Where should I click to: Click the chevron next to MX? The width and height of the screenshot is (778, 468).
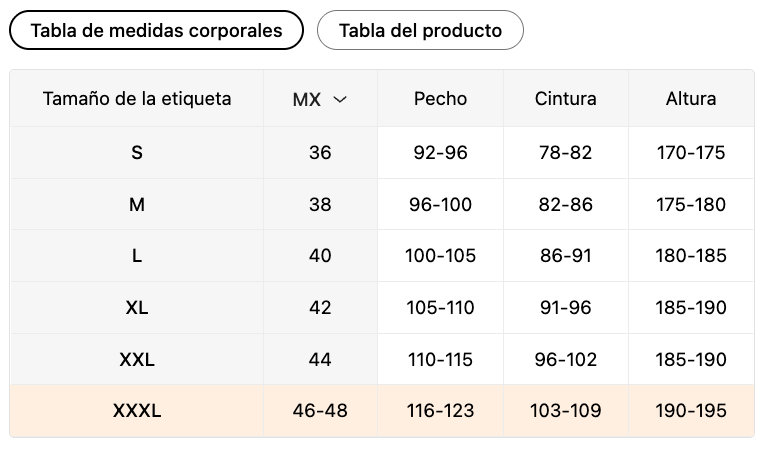click(x=340, y=99)
